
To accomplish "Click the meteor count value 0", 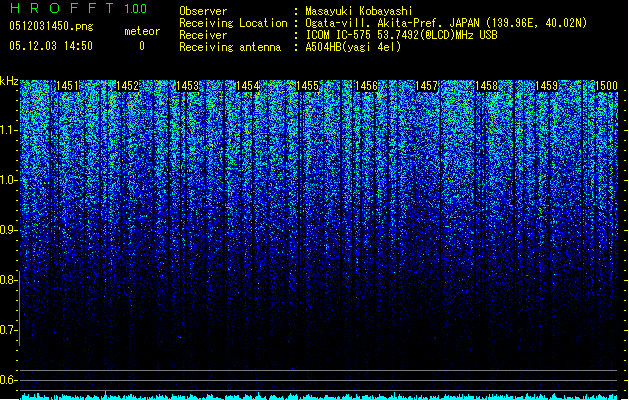I will click(142, 46).
